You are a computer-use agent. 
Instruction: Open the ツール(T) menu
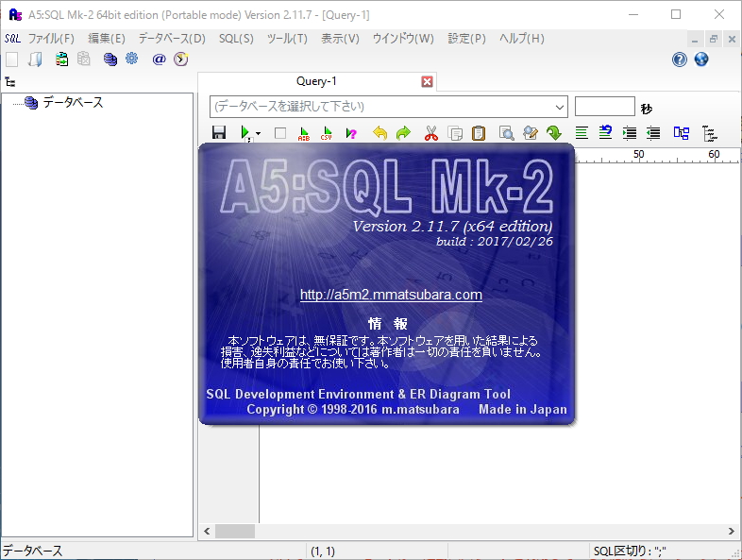pyautogui.click(x=287, y=39)
